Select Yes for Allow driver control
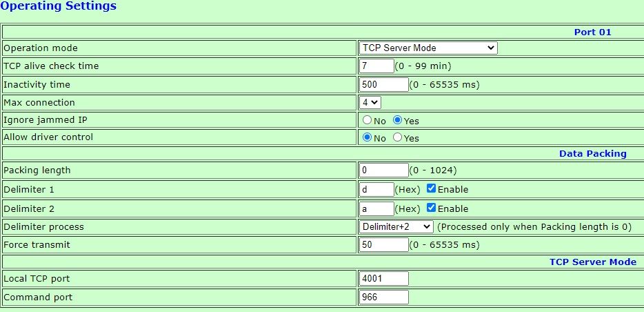The image size is (644, 312). pyautogui.click(x=397, y=137)
